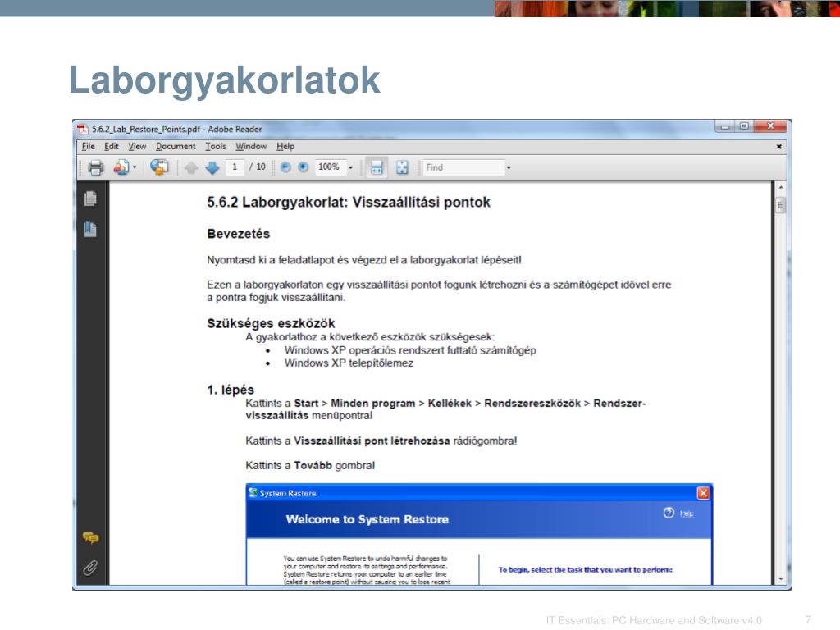The image size is (840, 630).
Task: Close the Adobe Reader window
Action: (x=770, y=126)
